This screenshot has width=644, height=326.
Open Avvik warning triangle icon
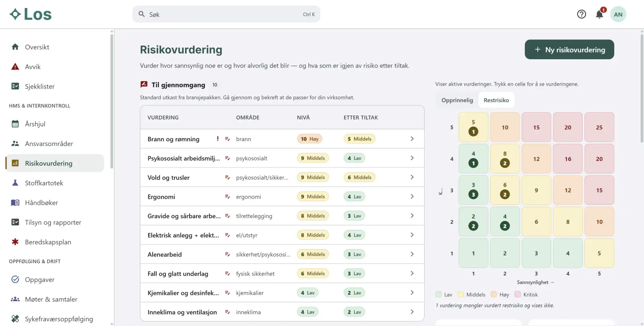[15, 67]
